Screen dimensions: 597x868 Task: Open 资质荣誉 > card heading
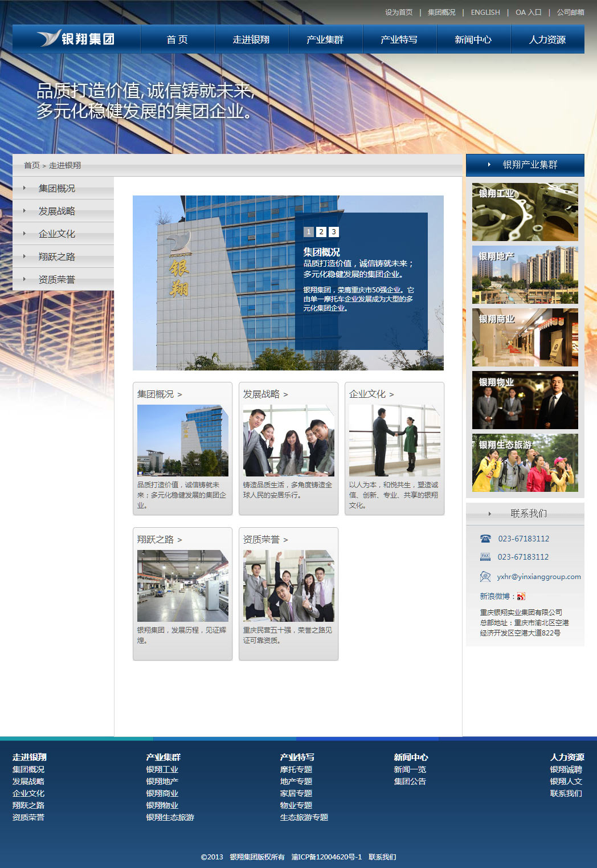coord(265,539)
